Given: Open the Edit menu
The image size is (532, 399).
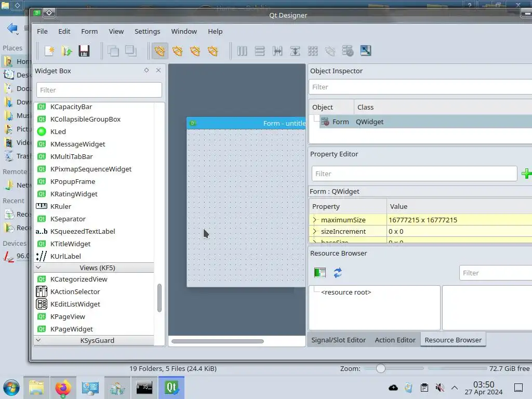Looking at the screenshot, I should click(64, 31).
